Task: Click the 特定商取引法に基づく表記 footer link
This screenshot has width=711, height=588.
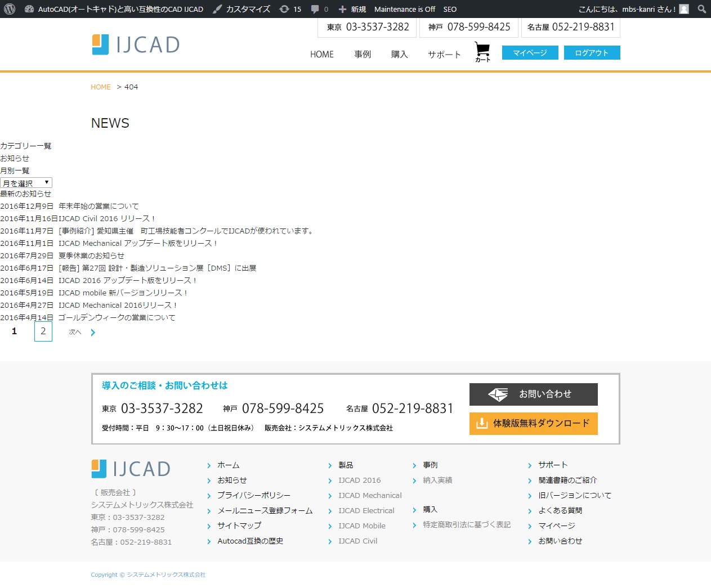Action: [467, 525]
